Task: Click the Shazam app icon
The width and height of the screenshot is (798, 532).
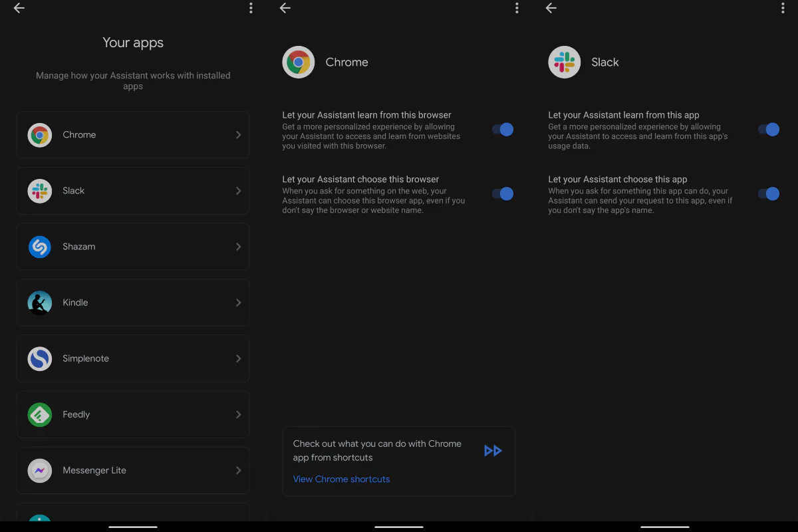Action: (x=40, y=247)
